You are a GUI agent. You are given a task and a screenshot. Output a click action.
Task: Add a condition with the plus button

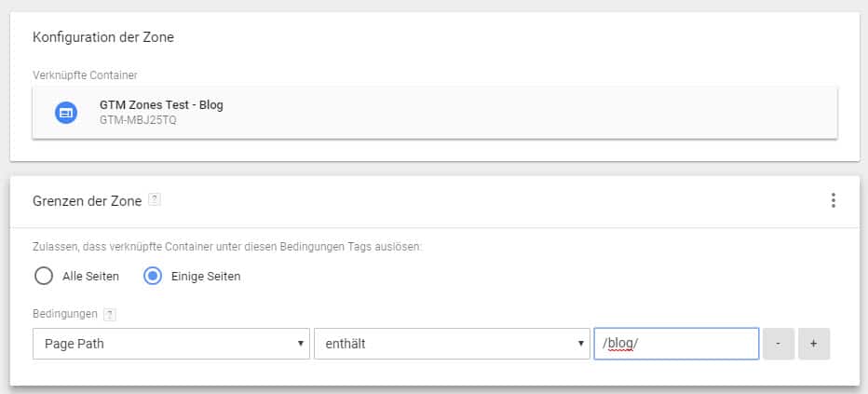point(813,344)
